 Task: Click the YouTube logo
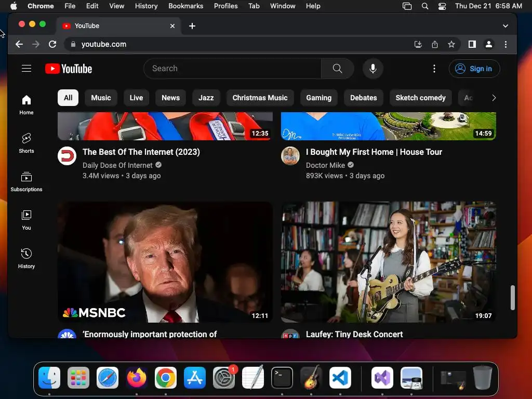pyautogui.click(x=69, y=69)
